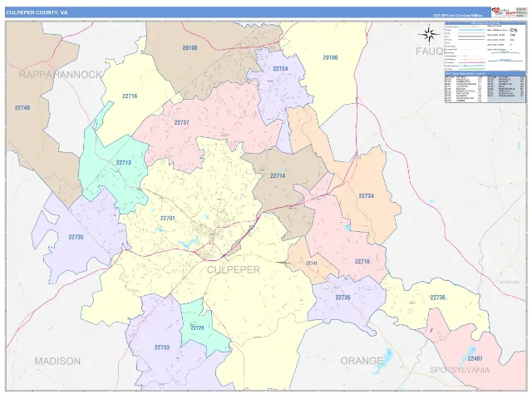Click the CULPEPER county label
This screenshot has width=532, height=399.
click(x=234, y=269)
